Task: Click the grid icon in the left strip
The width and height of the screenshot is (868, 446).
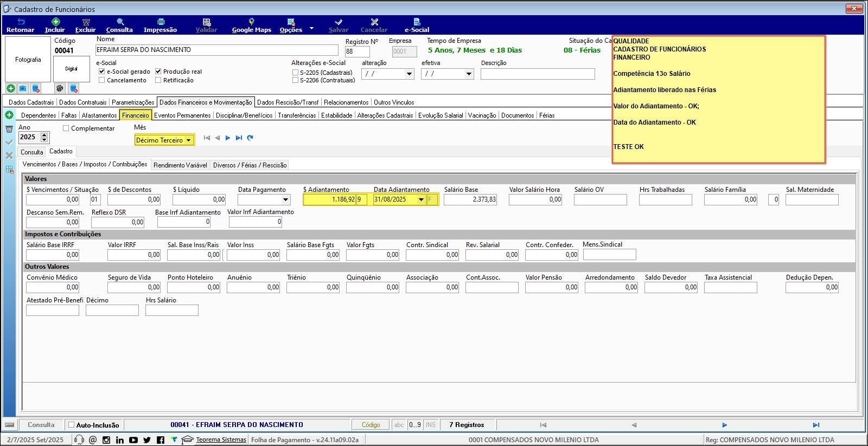Action: tap(9, 170)
